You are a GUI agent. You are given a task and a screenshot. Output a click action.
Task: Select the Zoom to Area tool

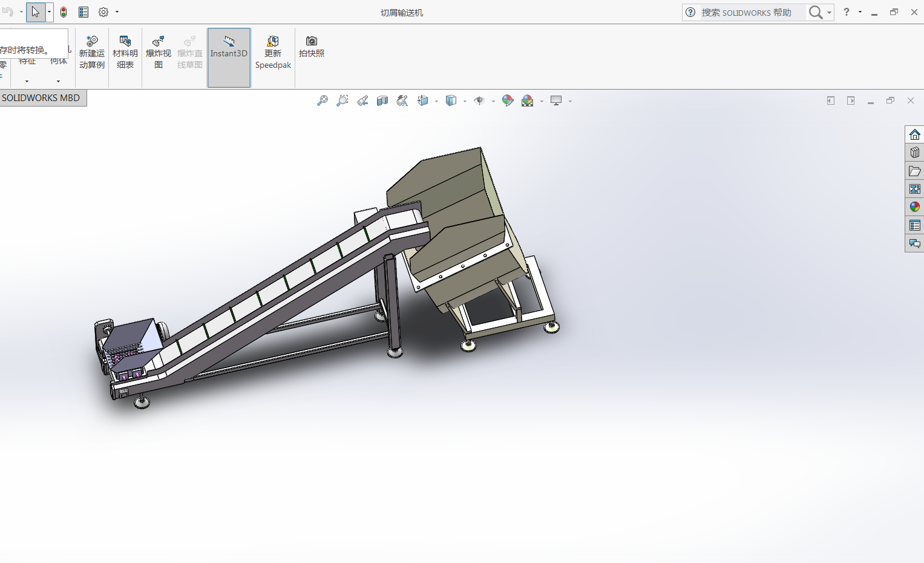tap(342, 100)
